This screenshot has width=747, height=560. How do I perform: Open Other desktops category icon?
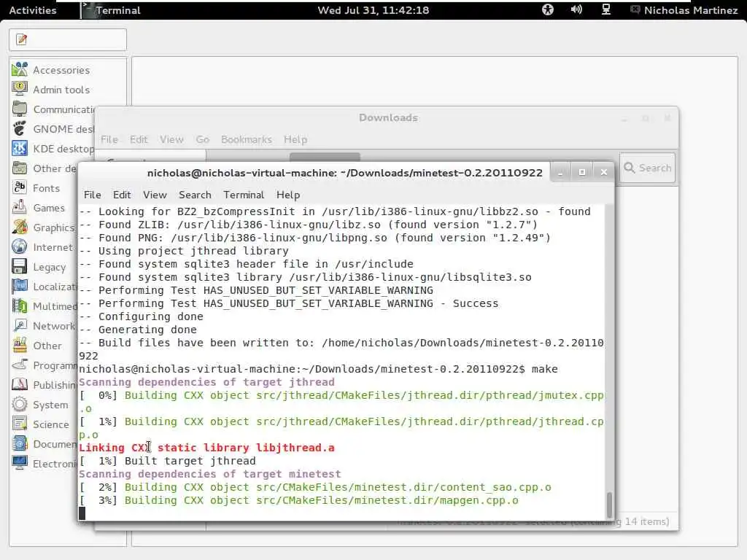click(x=20, y=168)
